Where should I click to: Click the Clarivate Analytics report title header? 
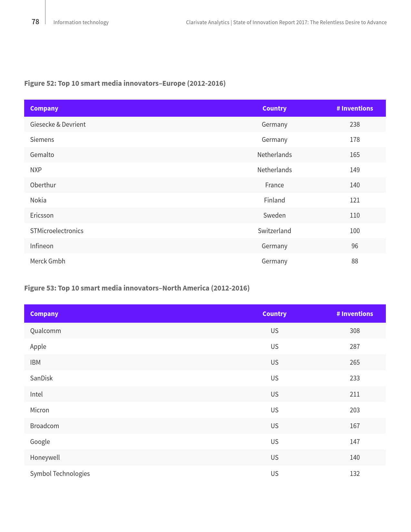[x=286, y=22]
